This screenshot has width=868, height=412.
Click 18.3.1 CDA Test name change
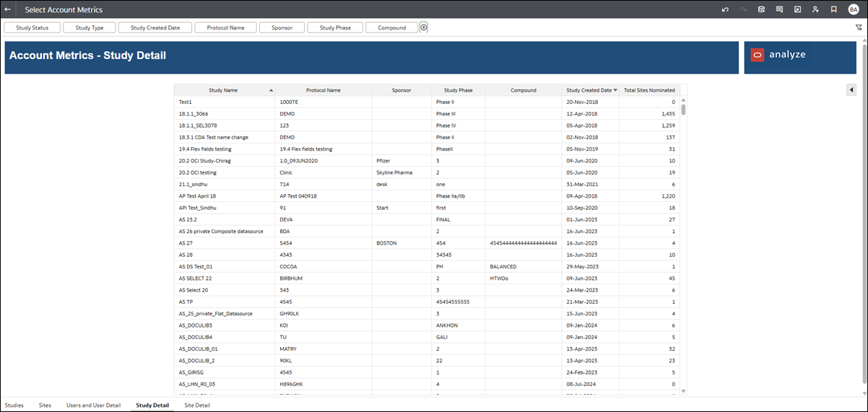pos(214,137)
